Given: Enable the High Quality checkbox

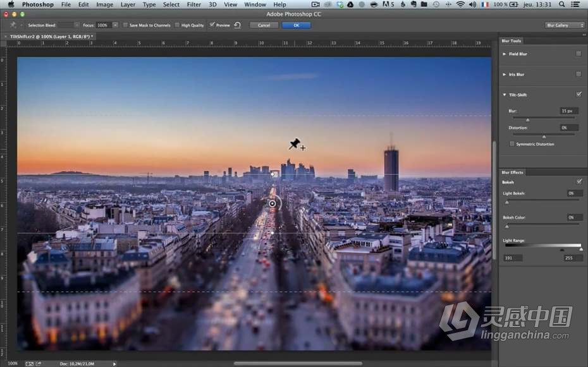Looking at the screenshot, I should tap(178, 25).
